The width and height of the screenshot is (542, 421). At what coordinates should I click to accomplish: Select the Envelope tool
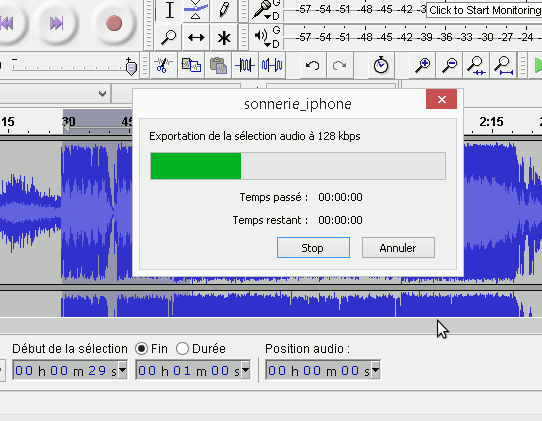196,10
